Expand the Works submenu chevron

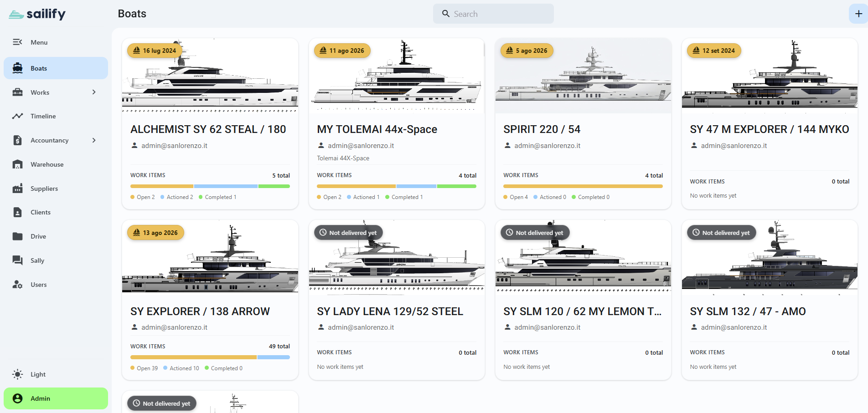94,92
